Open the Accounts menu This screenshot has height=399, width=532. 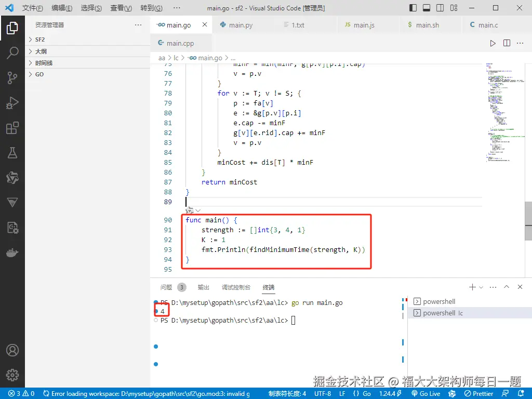(12, 350)
